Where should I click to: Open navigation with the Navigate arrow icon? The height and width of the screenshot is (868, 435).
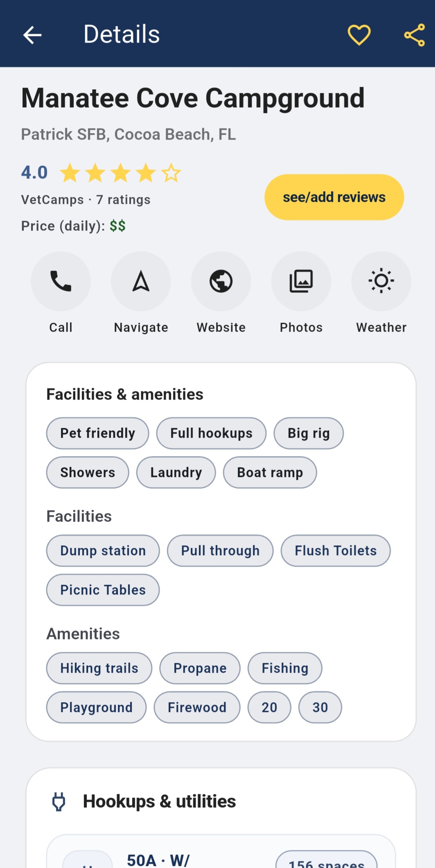tap(141, 281)
